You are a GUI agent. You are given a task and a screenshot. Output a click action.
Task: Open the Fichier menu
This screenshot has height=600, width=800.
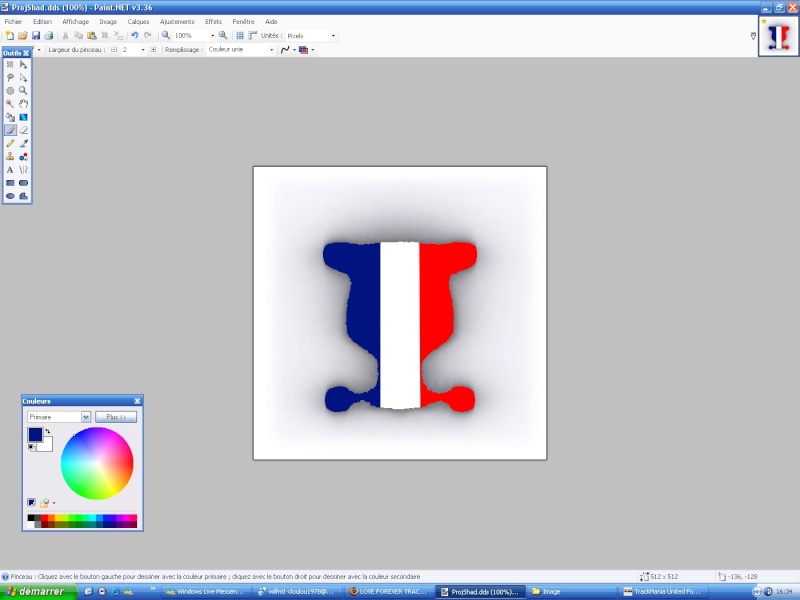pos(14,22)
